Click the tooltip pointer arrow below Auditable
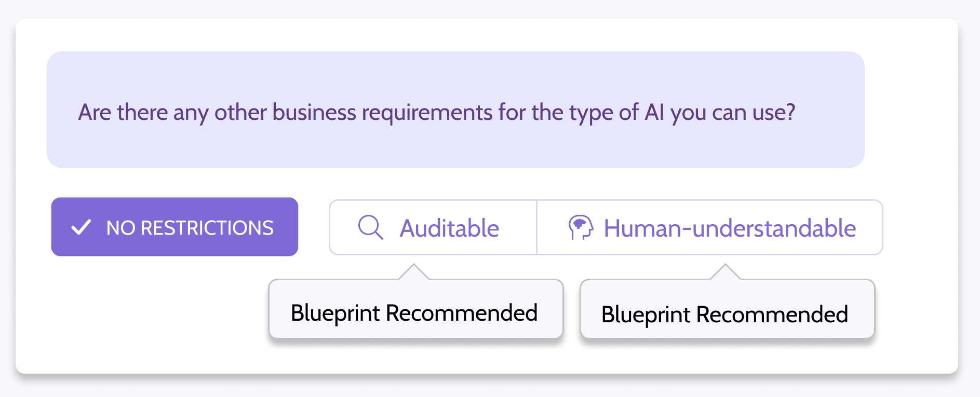 tap(413, 272)
